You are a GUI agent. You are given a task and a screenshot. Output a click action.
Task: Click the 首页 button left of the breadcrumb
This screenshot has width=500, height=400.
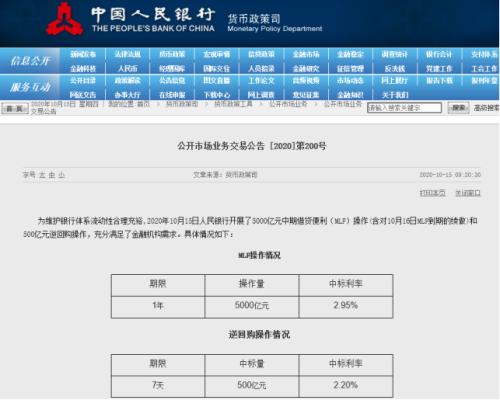click(15, 109)
